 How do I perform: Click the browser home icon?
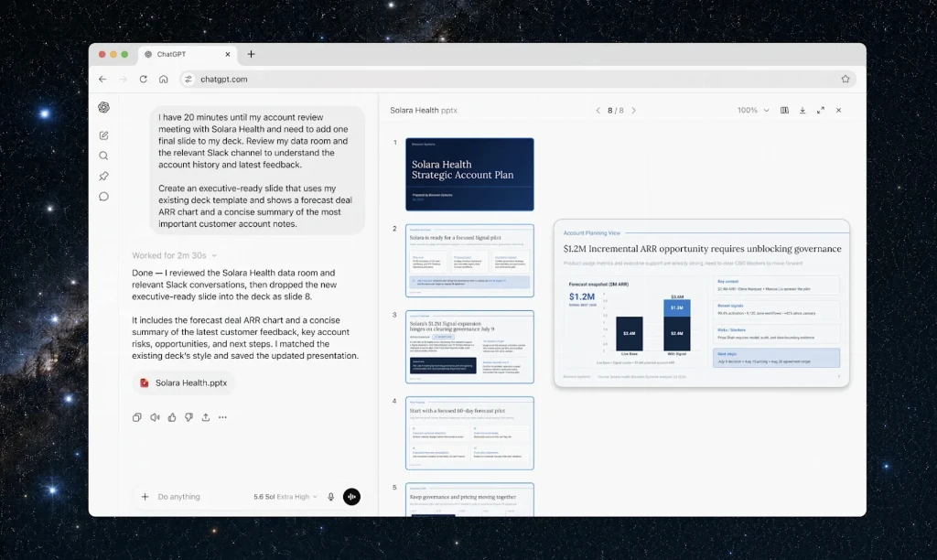click(x=163, y=79)
